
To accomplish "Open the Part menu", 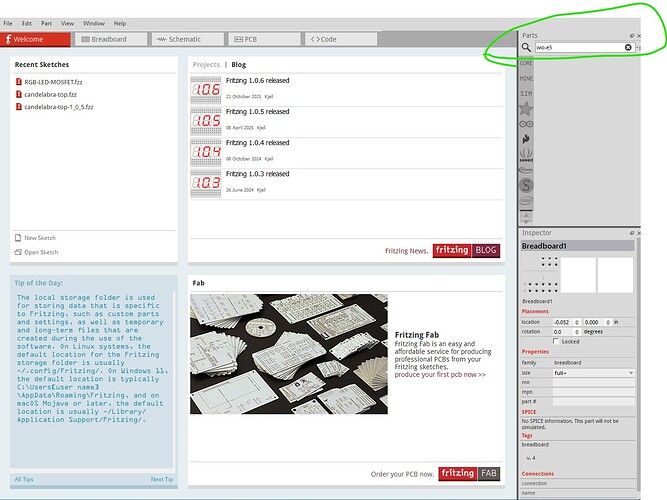I will point(46,22).
